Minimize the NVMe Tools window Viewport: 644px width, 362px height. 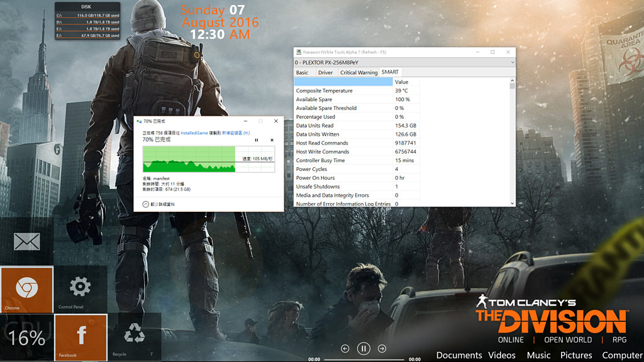[x=478, y=52]
